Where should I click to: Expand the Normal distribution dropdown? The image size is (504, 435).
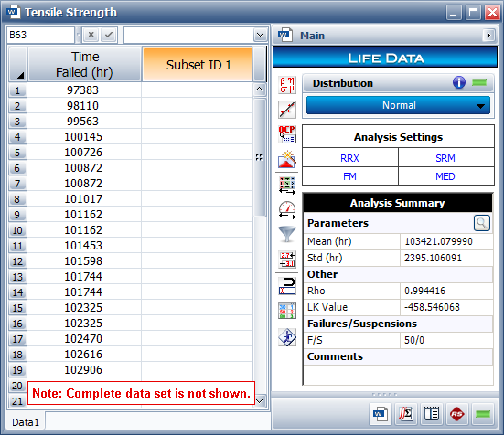398,105
